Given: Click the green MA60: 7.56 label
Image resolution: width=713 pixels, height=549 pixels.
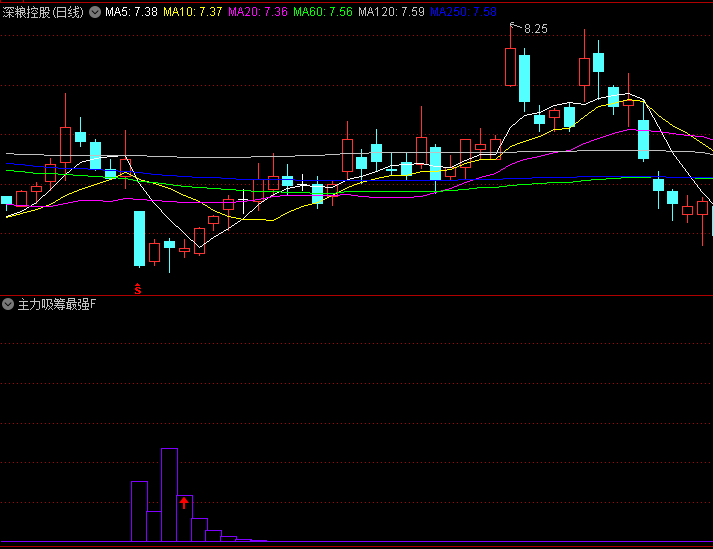Looking at the screenshot, I should click(x=323, y=12).
